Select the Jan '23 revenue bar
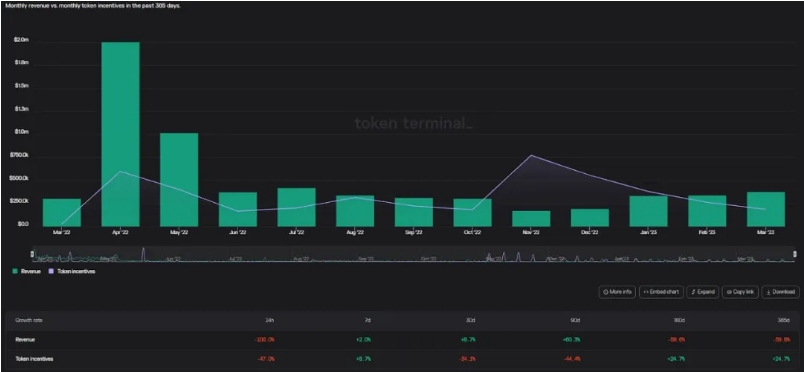Screen dimensions: 804x372 point(649,211)
